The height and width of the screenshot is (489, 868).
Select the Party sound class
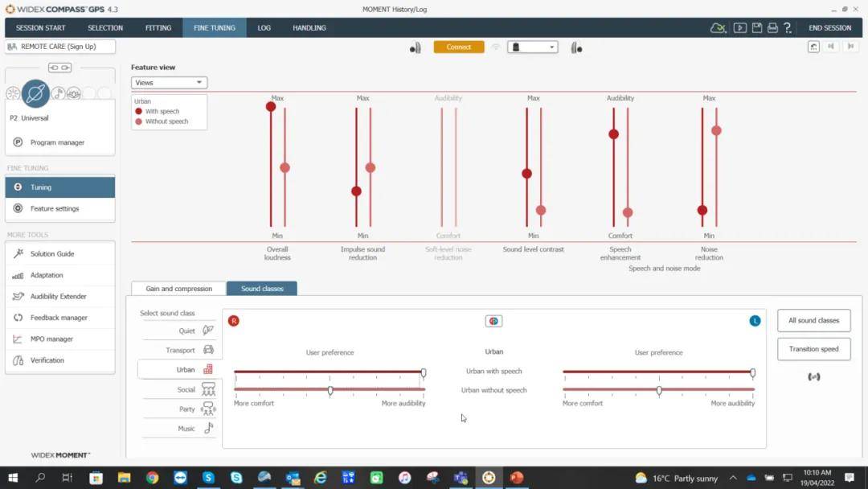(178, 409)
